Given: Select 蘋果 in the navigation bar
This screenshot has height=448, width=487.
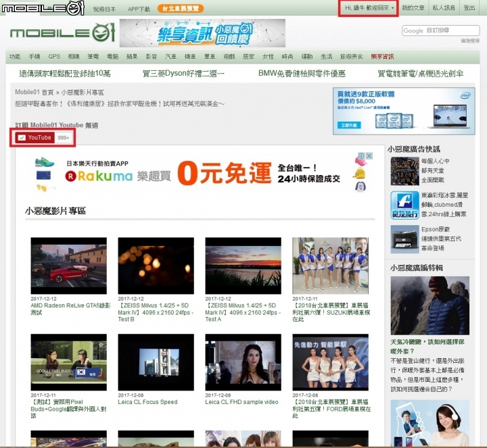Looking at the screenshot, I should (132, 57).
